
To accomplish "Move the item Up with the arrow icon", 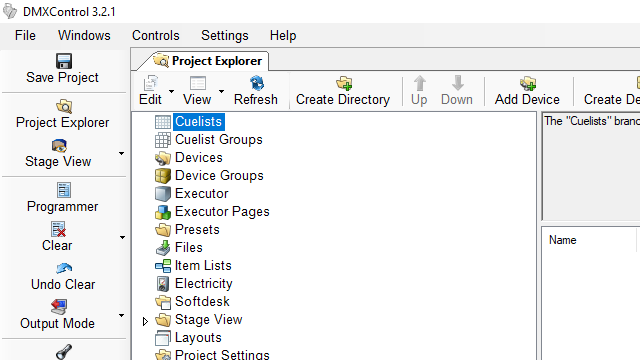I will coord(419,83).
